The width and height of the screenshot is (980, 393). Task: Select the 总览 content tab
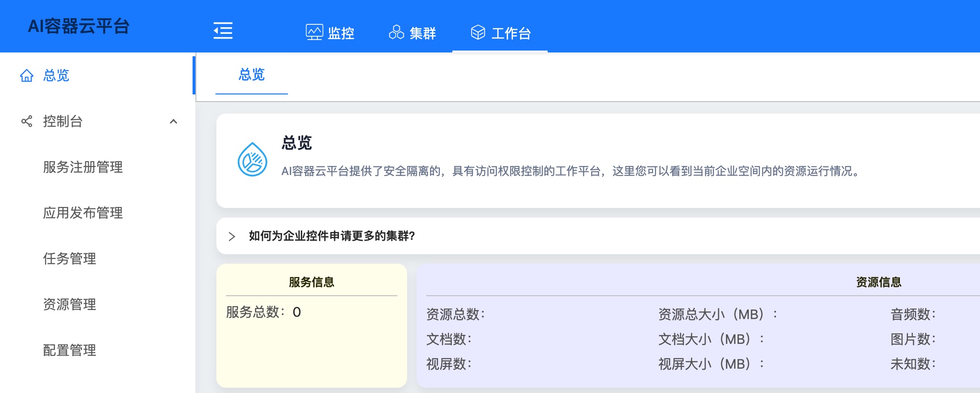click(x=252, y=74)
